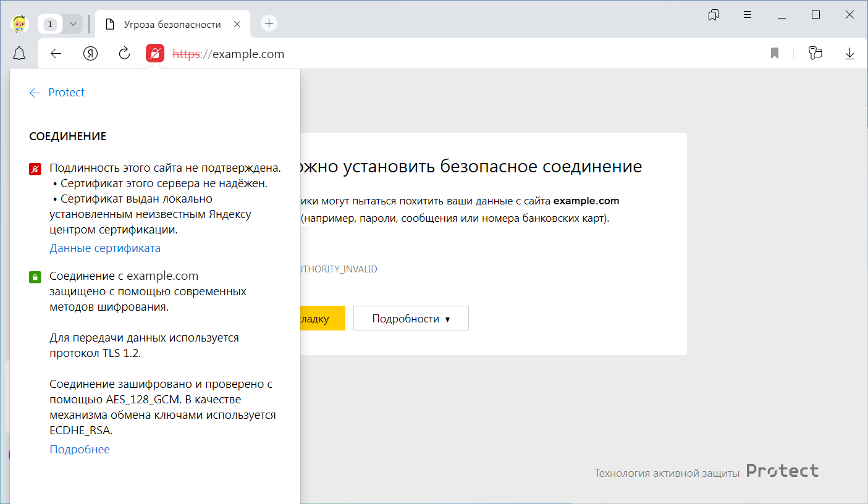This screenshot has width=868, height=504.
Task: Open the notifications bell icon
Action: (x=19, y=54)
